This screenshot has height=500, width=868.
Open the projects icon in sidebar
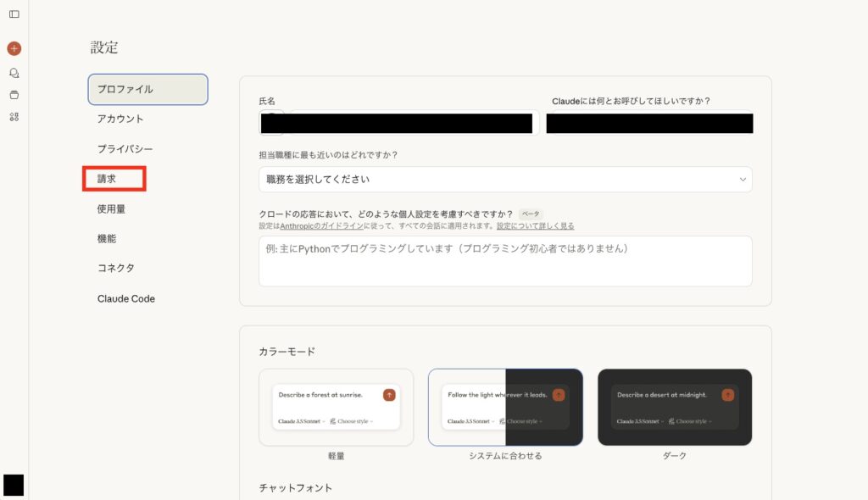click(14, 95)
